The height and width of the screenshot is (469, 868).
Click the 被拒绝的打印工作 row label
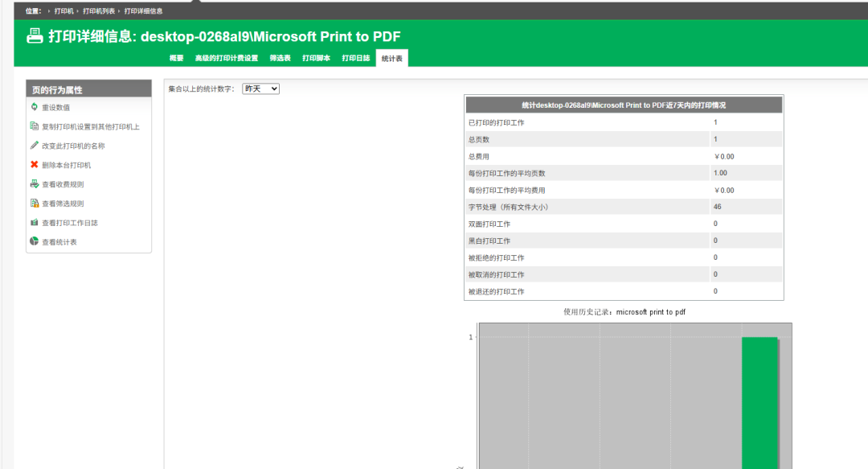pyautogui.click(x=497, y=257)
